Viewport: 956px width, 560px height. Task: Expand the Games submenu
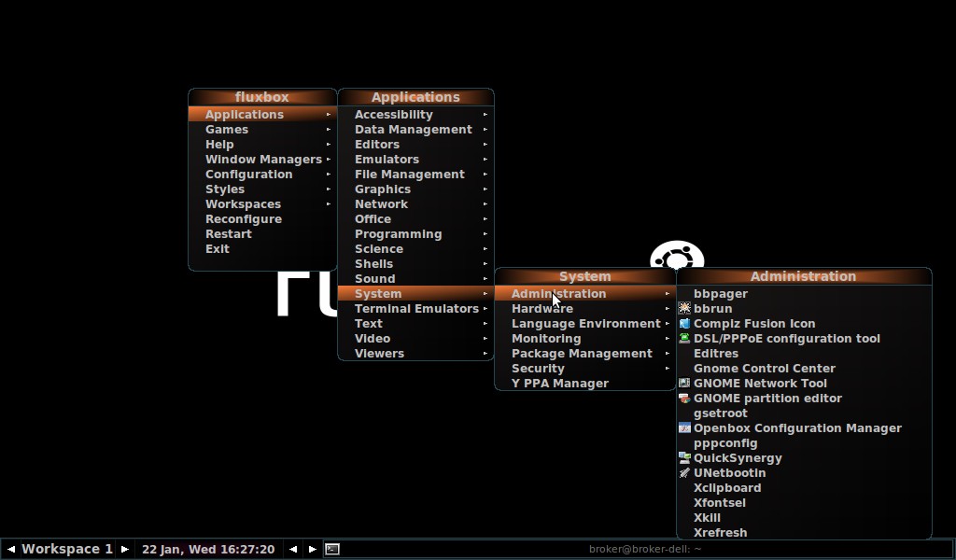point(262,129)
